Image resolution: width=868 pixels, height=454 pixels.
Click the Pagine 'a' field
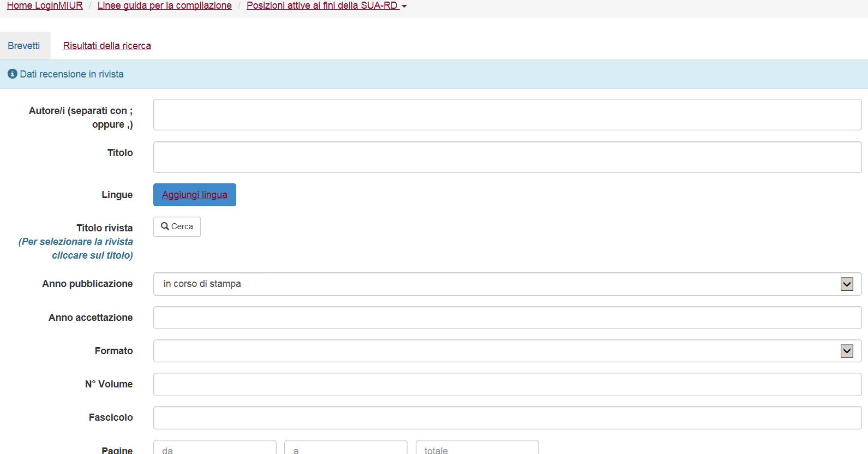345,449
